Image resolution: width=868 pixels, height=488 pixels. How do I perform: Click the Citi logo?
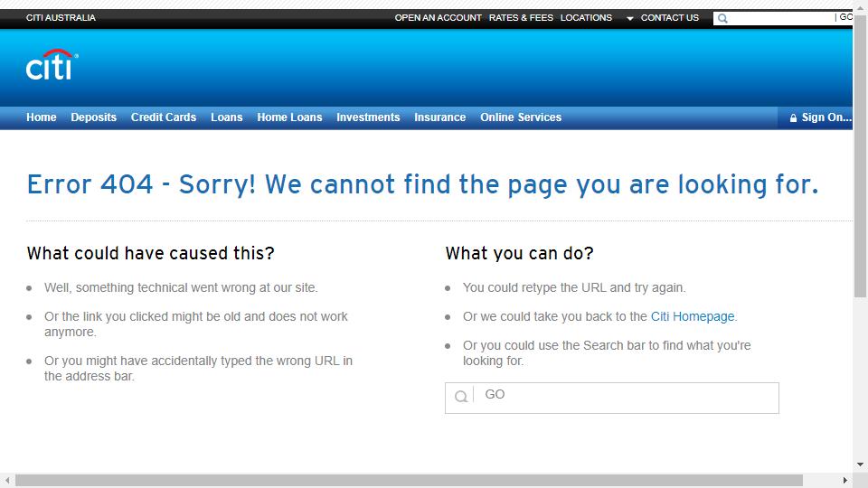52,65
